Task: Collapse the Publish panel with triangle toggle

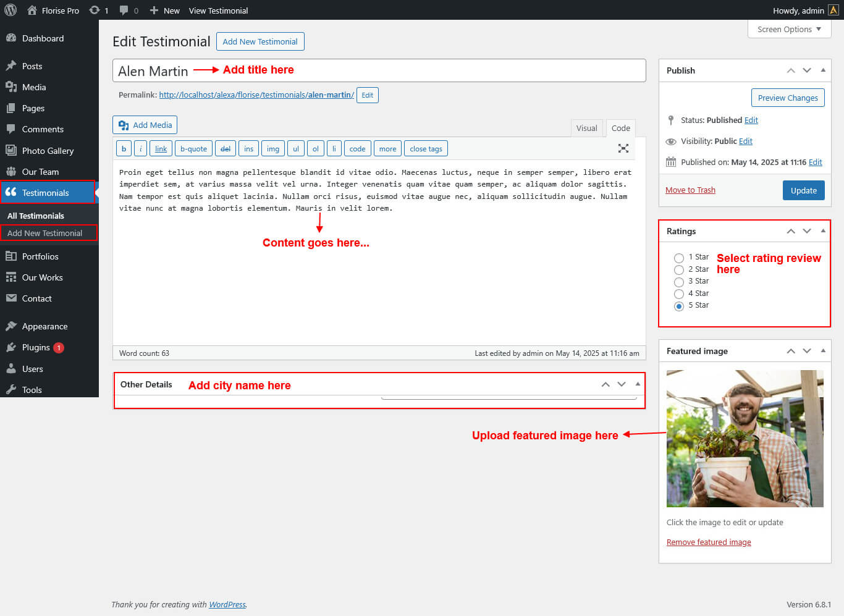Action: (x=823, y=70)
